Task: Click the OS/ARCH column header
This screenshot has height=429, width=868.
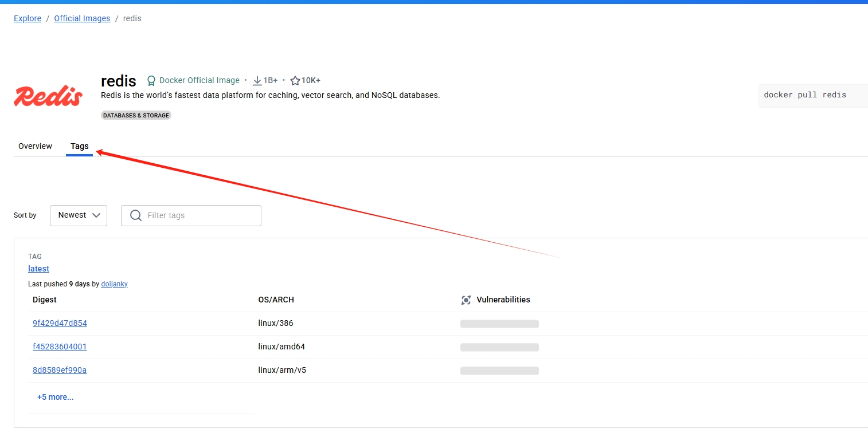Action: [276, 300]
